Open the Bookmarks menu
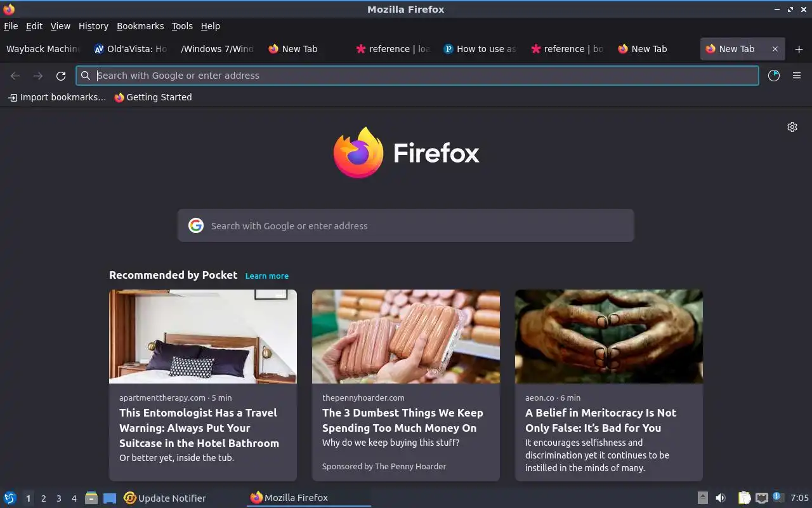 140,26
